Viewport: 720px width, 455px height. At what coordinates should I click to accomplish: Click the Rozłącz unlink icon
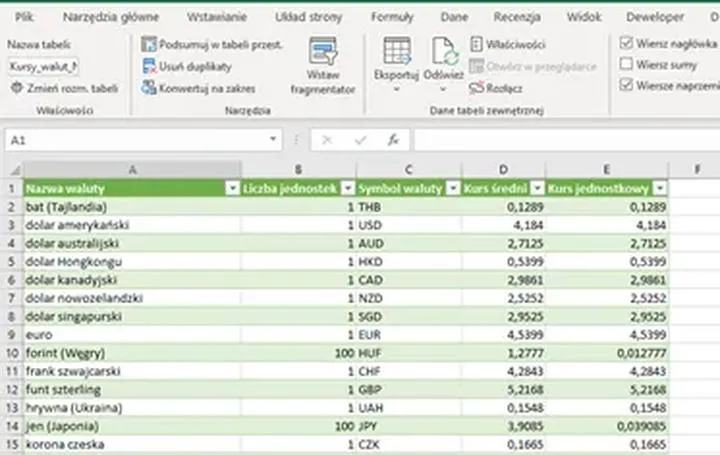tap(477, 88)
